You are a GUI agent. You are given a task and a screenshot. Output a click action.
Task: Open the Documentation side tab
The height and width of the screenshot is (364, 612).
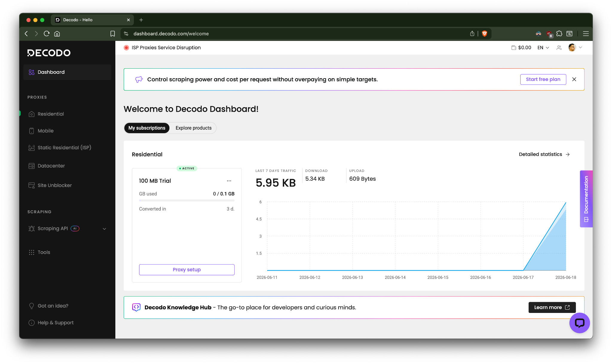pos(586,199)
